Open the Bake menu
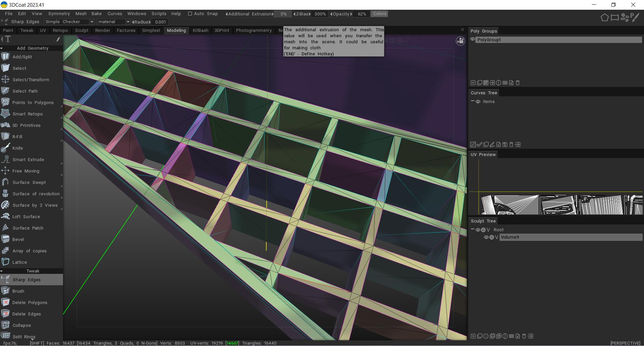The image size is (644, 346). 96,14
